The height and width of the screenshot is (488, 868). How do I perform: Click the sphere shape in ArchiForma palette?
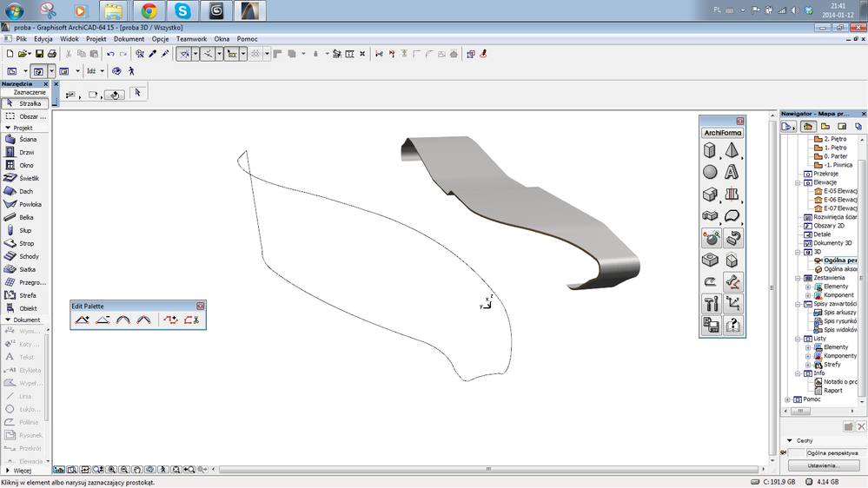tap(711, 172)
